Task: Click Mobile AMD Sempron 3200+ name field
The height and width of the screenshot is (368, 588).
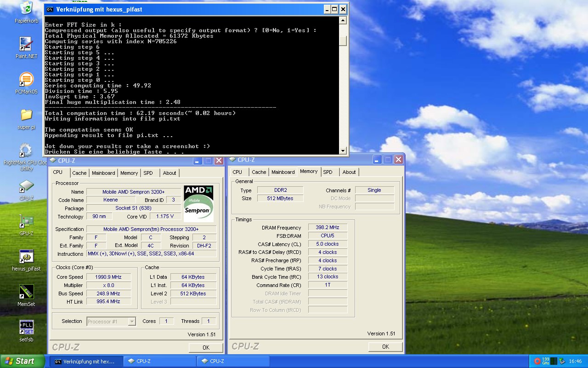Action: pos(134,192)
